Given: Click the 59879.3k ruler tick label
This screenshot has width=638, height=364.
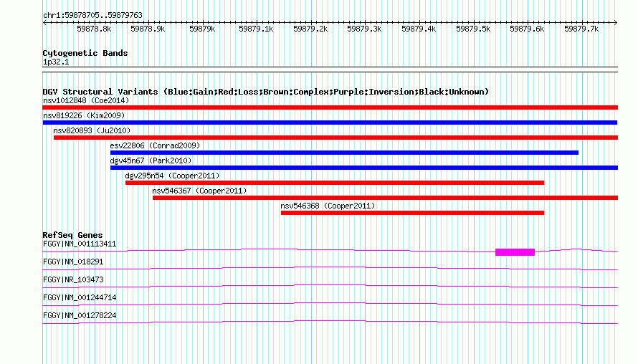Looking at the screenshot, I should (x=364, y=29).
